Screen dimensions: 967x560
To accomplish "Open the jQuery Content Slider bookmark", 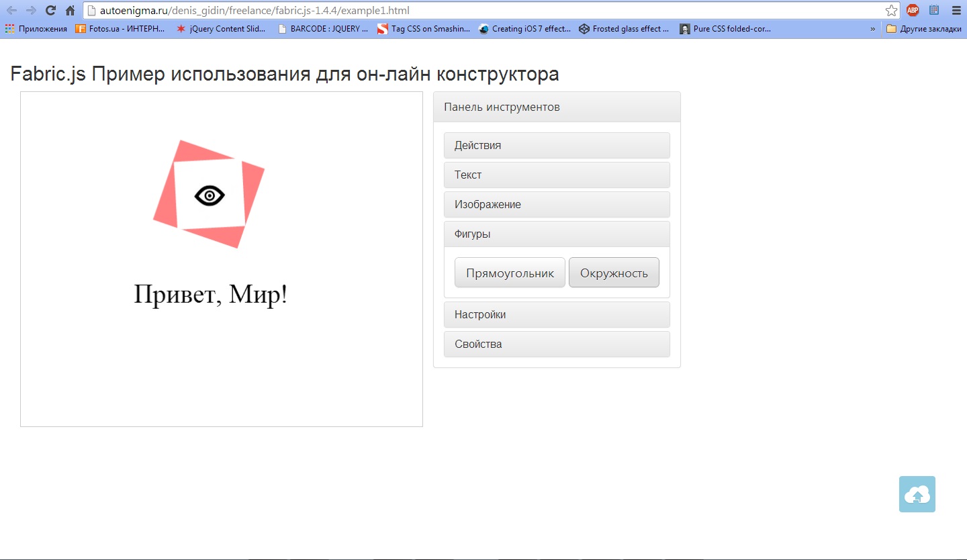I will [221, 29].
